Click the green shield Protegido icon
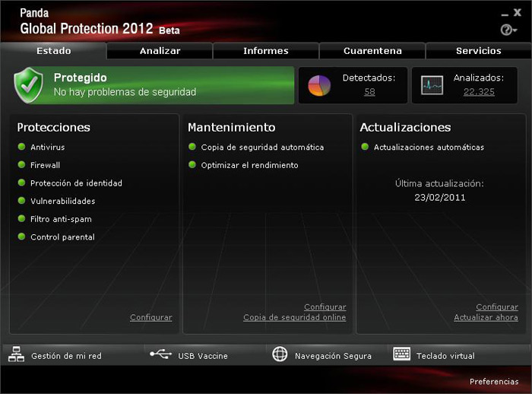532x394 pixels. (29, 85)
